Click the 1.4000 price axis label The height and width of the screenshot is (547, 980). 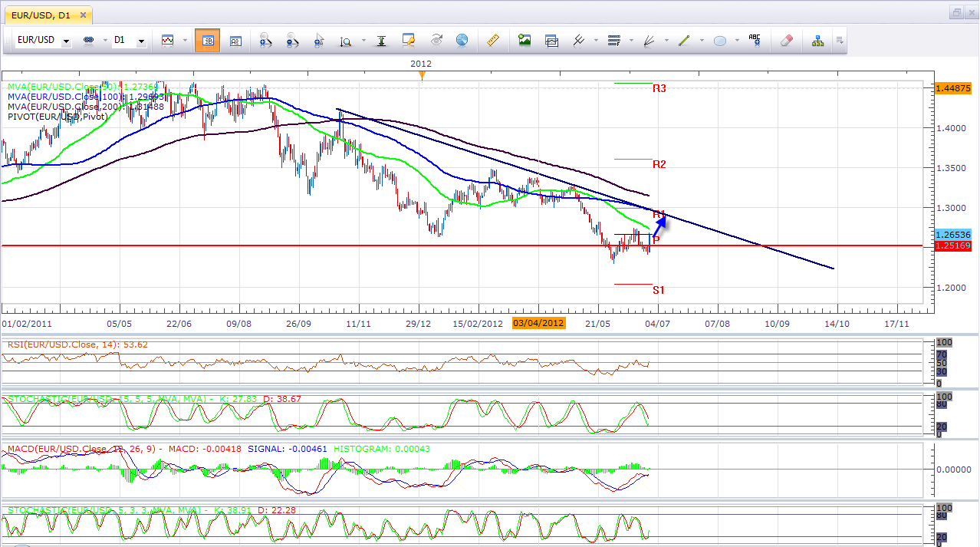pos(952,128)
